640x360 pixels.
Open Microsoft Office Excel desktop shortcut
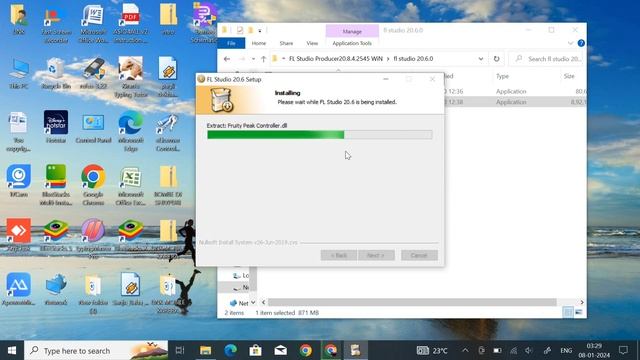pyautogui.click(x=131, y=185)
